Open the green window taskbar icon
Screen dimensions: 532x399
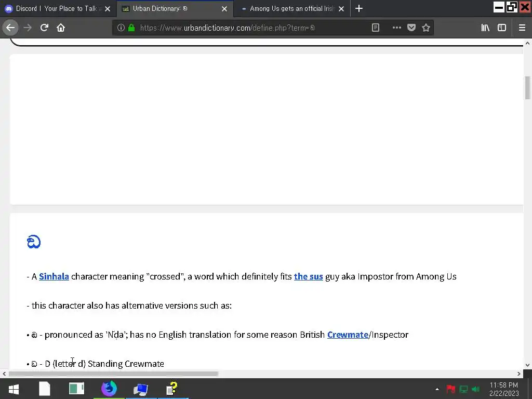(77, 389)
